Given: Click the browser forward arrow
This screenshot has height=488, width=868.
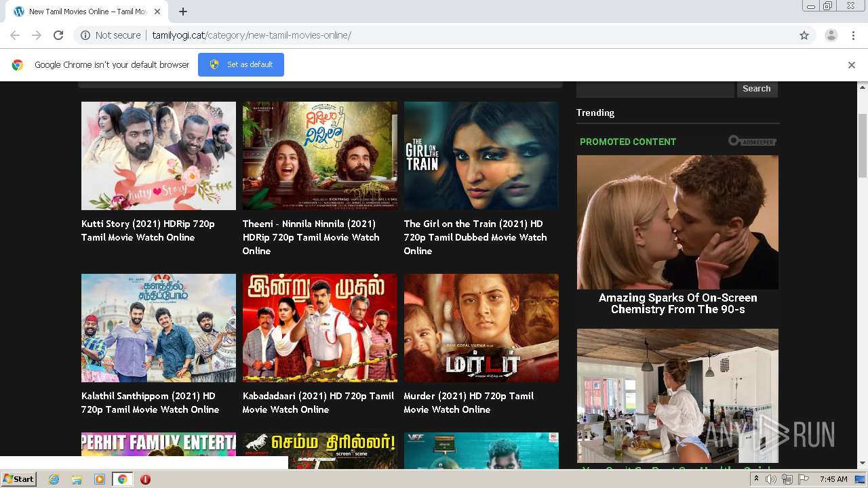Looking at the screenshot, I should pyautogui.click(x=37, y=35).
